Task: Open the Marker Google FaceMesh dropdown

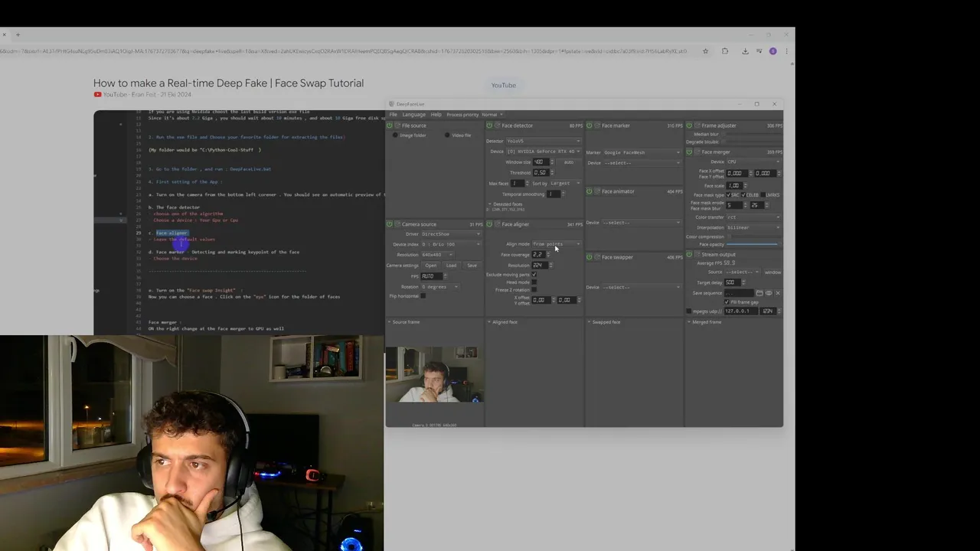Action: point(642,152)
